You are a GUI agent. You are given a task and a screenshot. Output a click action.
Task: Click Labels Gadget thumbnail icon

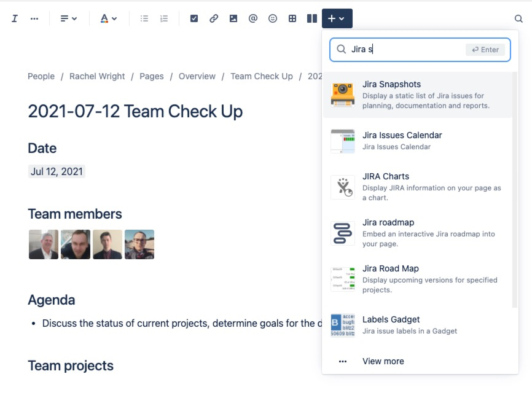343,325
